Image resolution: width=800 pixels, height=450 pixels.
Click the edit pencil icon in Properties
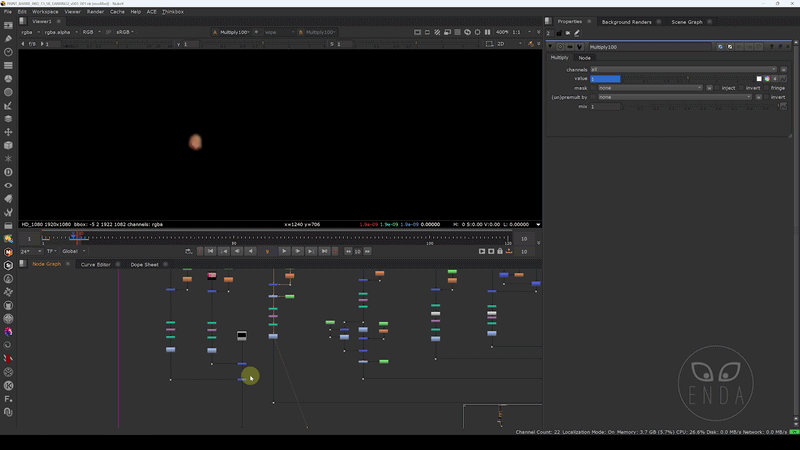(577, 33)
